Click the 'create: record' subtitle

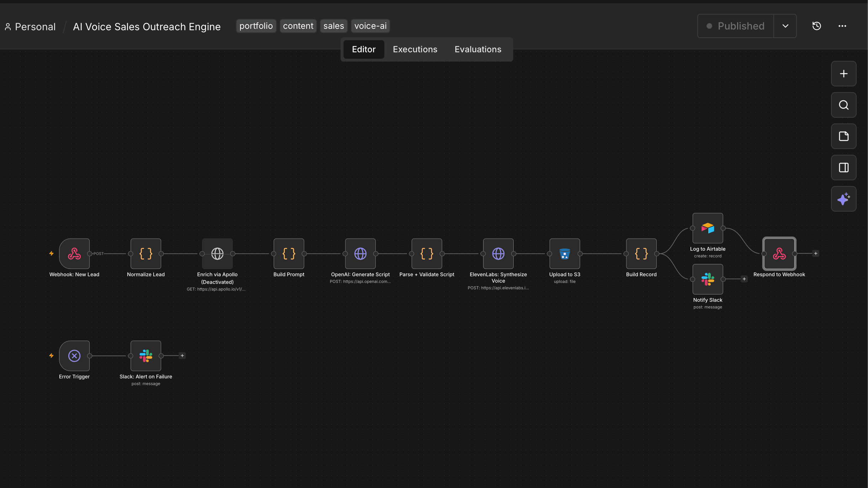(708, 256)
